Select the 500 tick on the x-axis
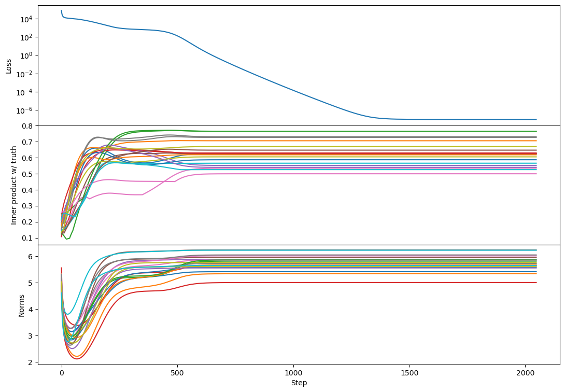This screenshot has height=392, width=565. pos(177,372)
